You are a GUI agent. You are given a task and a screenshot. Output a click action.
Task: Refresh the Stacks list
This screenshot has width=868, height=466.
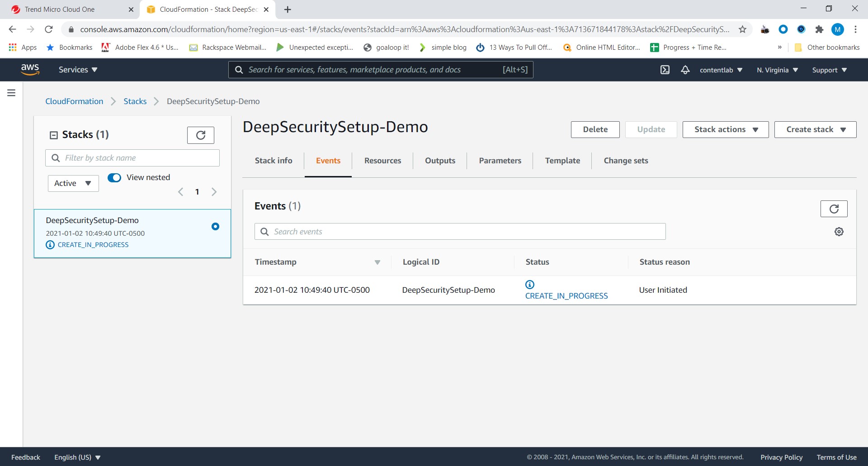pos(201,135)
